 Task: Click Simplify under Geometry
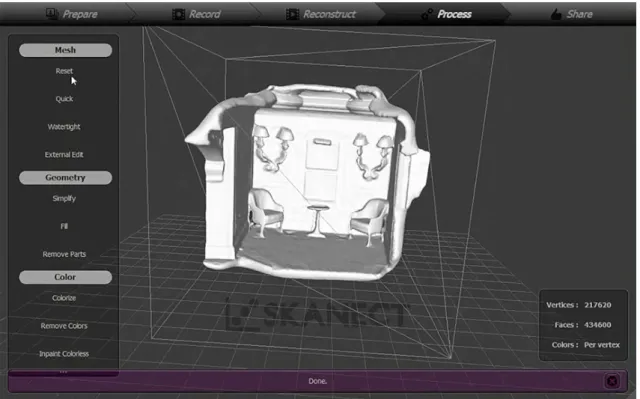(x=64, y=199)
